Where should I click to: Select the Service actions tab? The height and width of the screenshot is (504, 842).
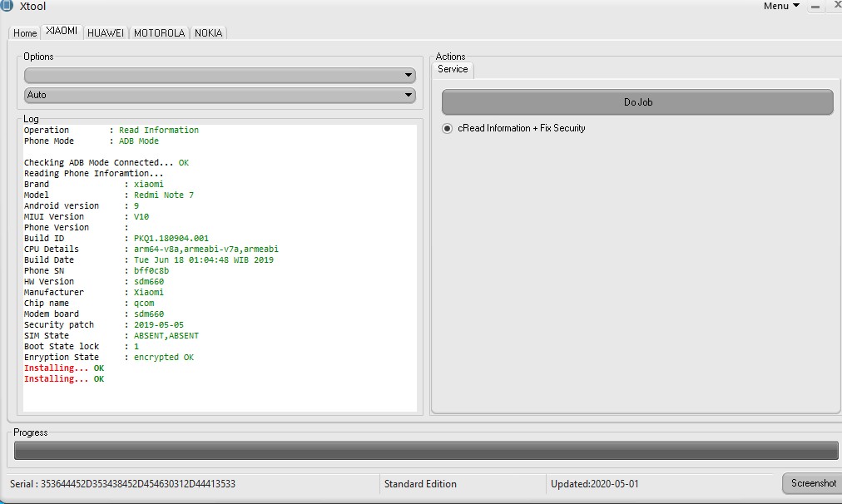pos(453,69)
